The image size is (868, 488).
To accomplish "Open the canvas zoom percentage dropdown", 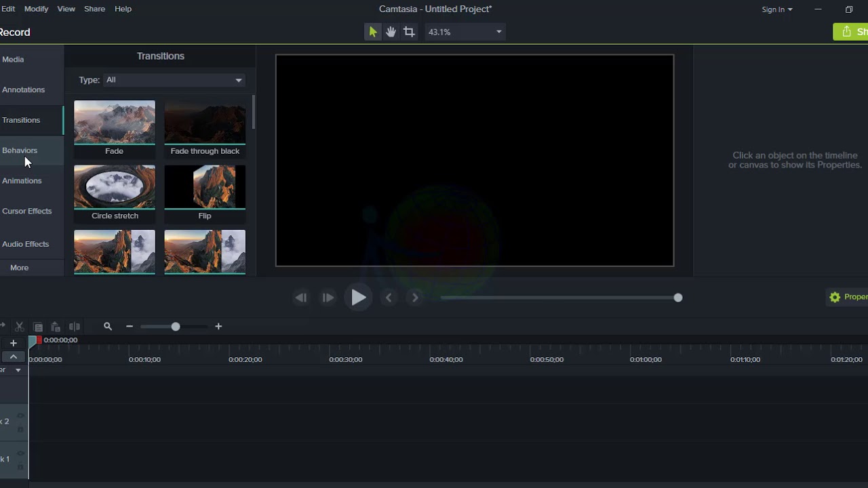I will tap(465, 31).
